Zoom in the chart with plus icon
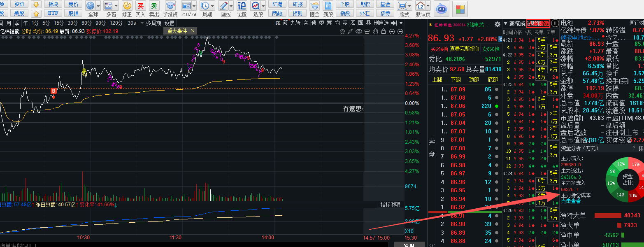This screenshot has width=644, height=247. click(x=392, y=31)
